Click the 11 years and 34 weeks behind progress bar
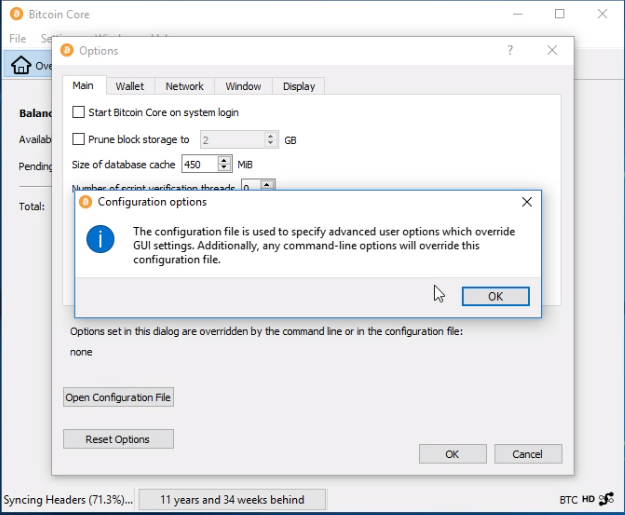Image resolution: width=625 pixels, height=515 pixels. (232, 499)
